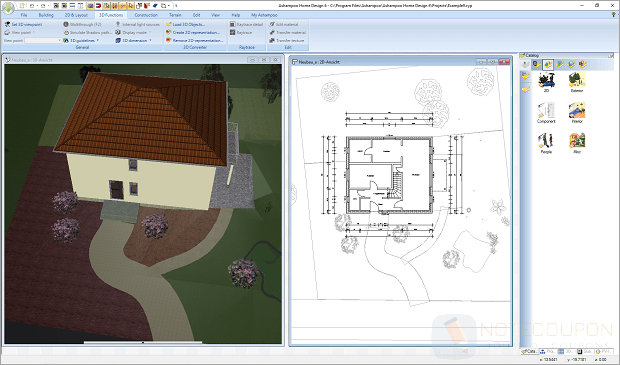Switch to the Pro... panel tab at bottom
The width and height of the screenshot is (620, 365).
(548, 351)
